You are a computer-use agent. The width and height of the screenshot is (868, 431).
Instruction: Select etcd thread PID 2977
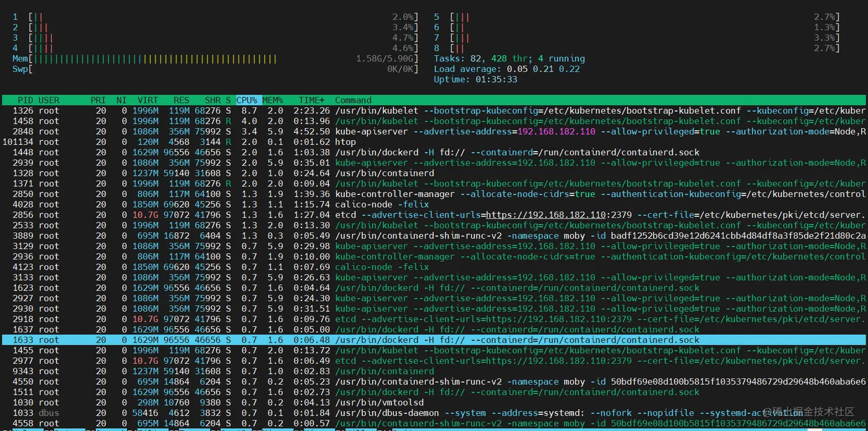pyautogui.click(x=434, y=360)
